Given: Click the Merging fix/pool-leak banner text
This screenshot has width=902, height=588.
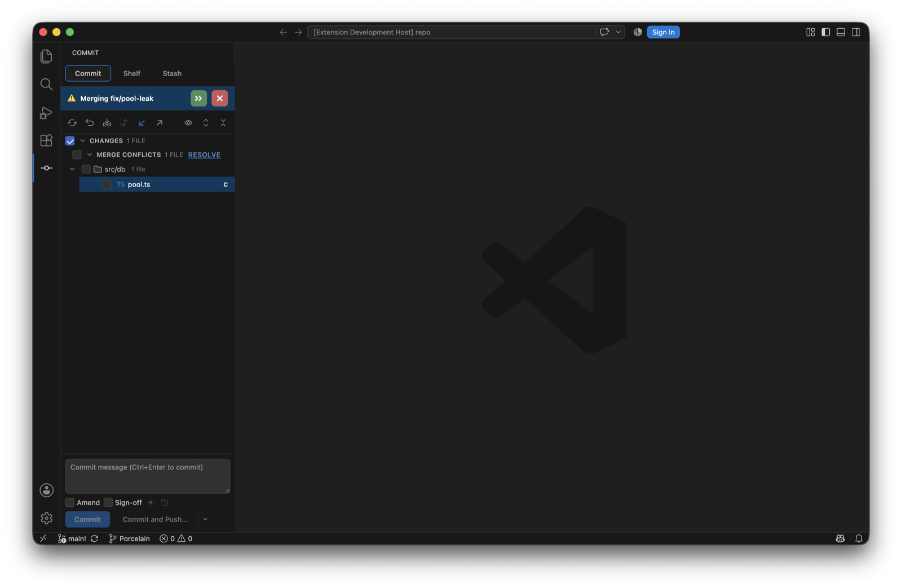Looking at the screenshot, I should (117, 98).
